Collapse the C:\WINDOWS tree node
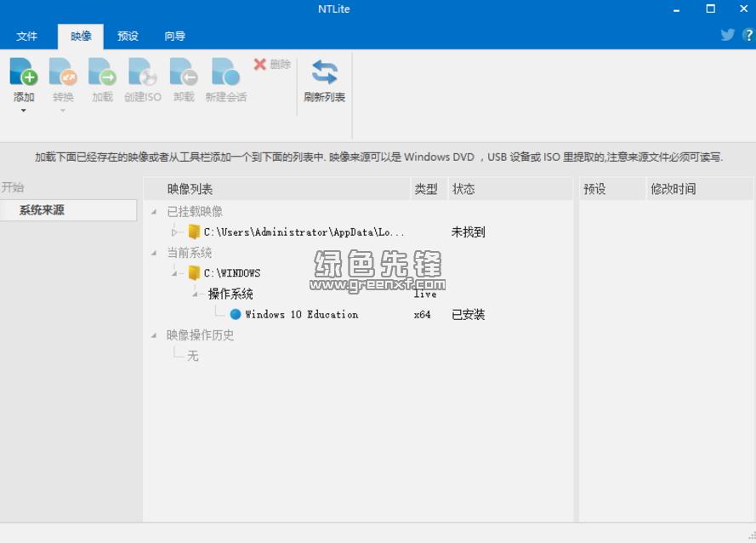Screen dimensions: 756x543 point(174,273)
